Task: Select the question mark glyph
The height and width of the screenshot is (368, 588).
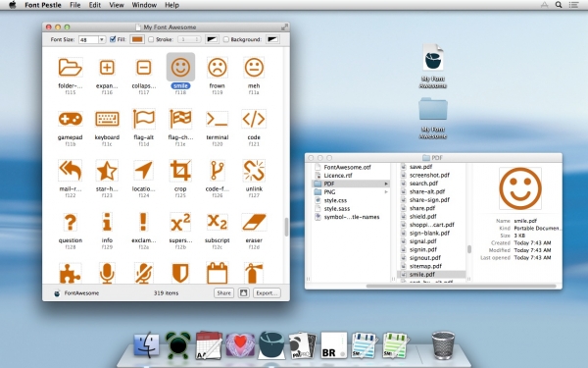Action: (x=71, y=222)
